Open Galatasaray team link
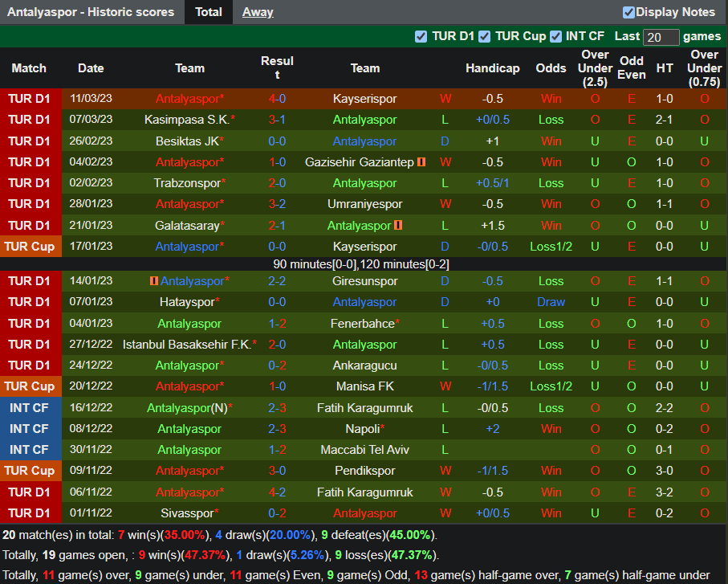The image size is (728, 584). 187,226
